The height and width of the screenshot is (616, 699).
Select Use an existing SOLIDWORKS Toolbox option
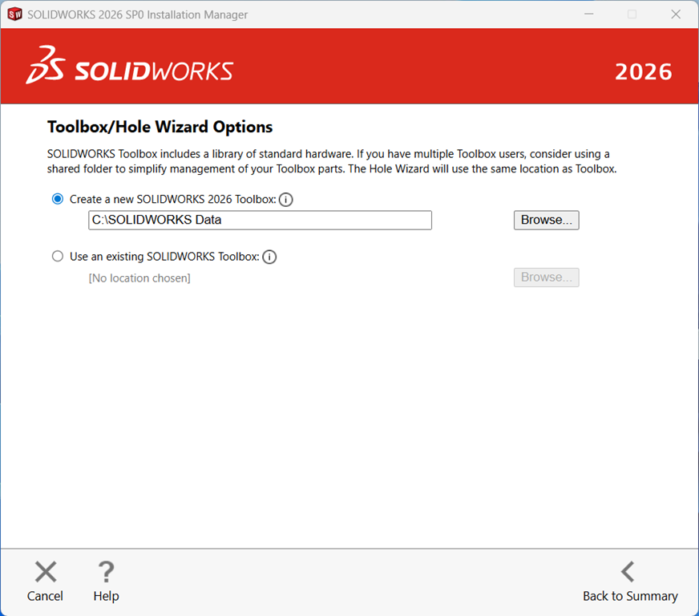(x=58, y=257)
